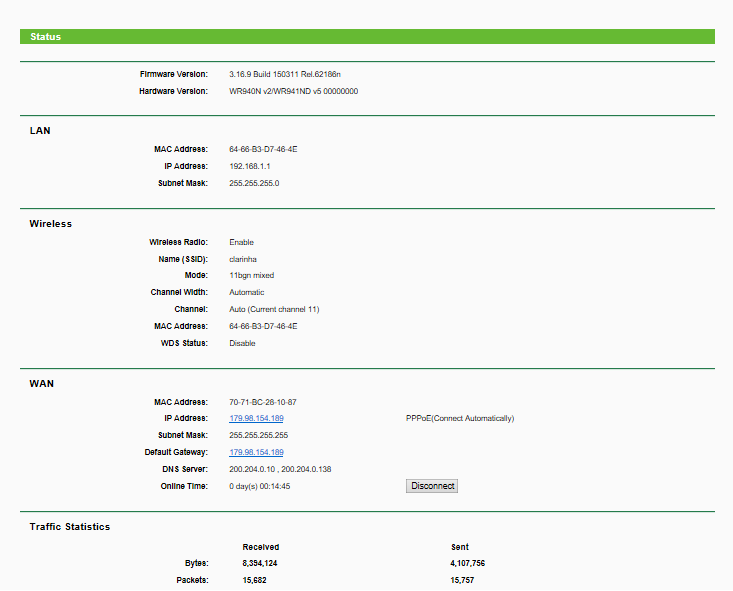Click the Channel Width label
This screenshot has width=733, height=591.
coord(179,292)
